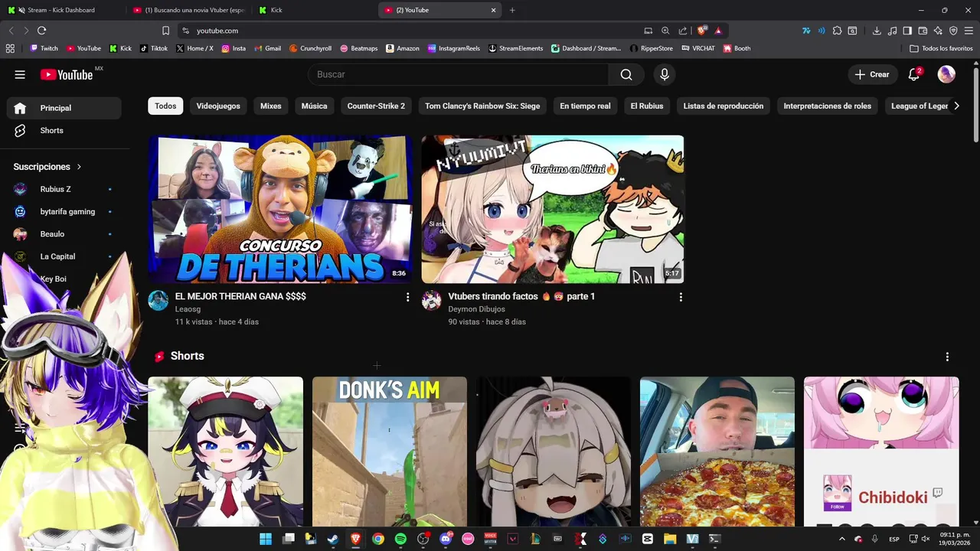The height and width of the screenshot is (551, 980).
Task: Reload the page
Action: point(41,31)
